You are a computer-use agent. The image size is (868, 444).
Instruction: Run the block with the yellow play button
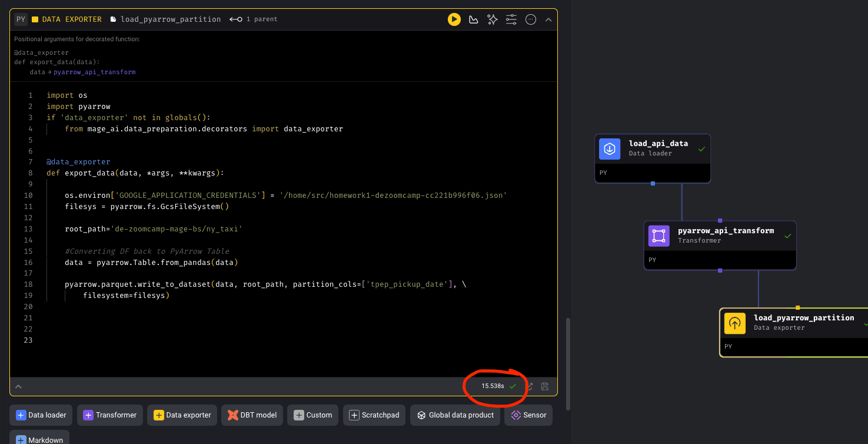tap(454, 19)
